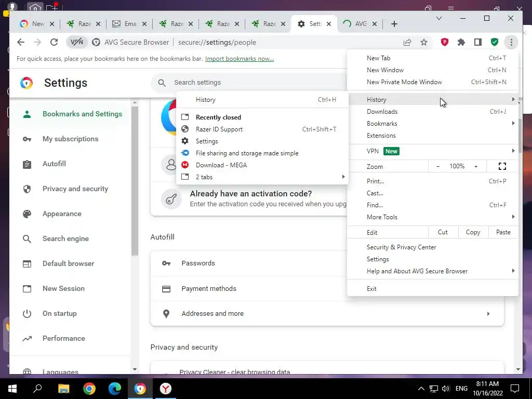Image resolution: width=532 pixels, height=399 pixels.
Task: Bookmark this page with star icon
Action: point(424,42)
